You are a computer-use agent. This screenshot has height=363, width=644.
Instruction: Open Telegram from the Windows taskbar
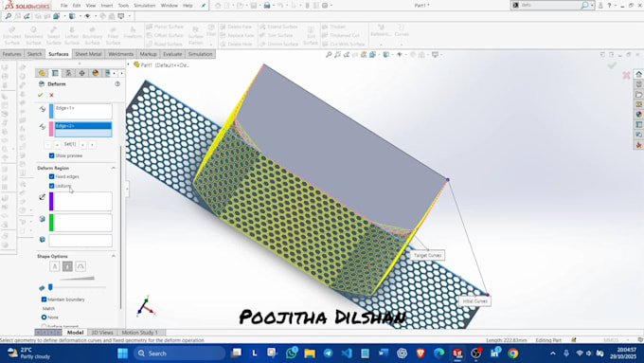click(x=329, y=353)
